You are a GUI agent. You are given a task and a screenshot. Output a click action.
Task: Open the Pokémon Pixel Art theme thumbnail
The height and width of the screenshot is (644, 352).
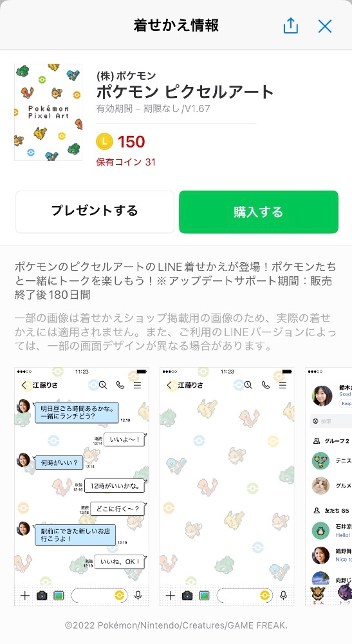[48, 112]
